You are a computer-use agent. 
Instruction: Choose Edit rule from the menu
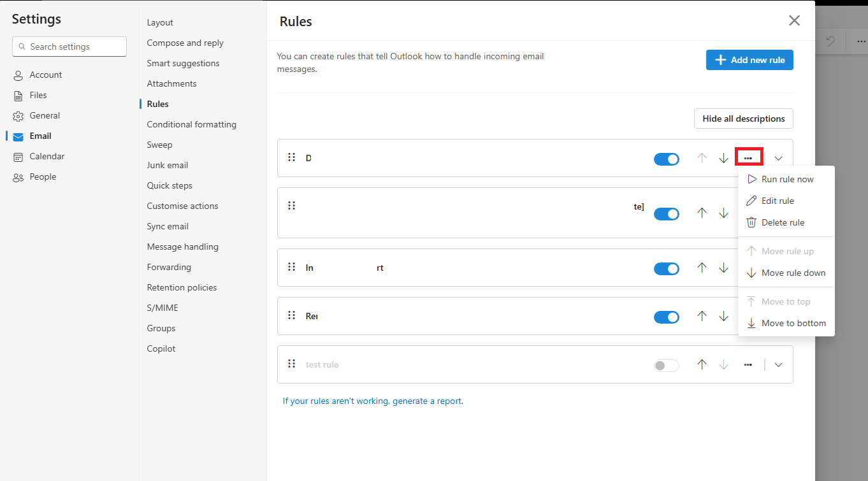pyautogui.click(x=786, y=201)
